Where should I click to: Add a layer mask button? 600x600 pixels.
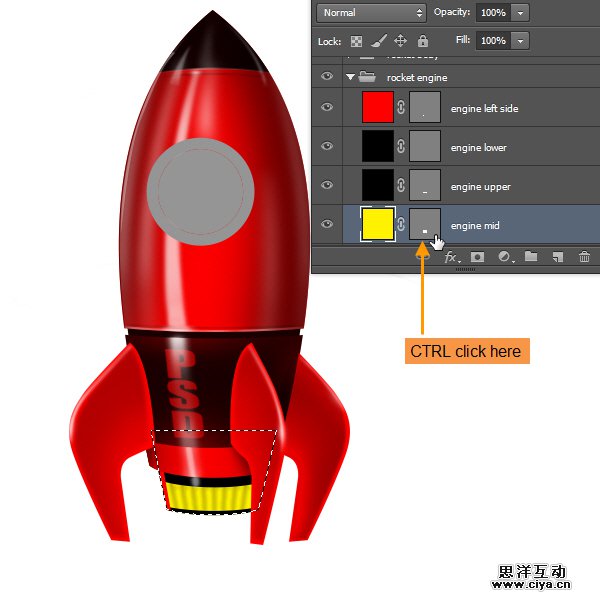coord(477,257)
